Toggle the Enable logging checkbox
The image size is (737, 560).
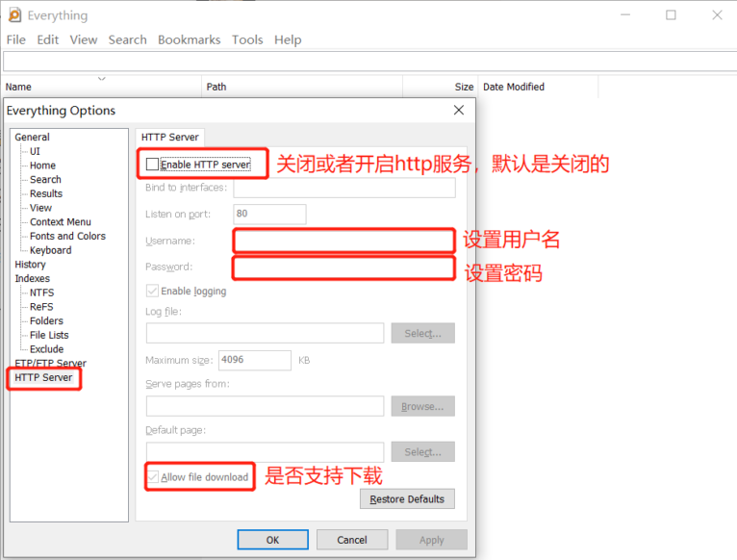point(152,291)
